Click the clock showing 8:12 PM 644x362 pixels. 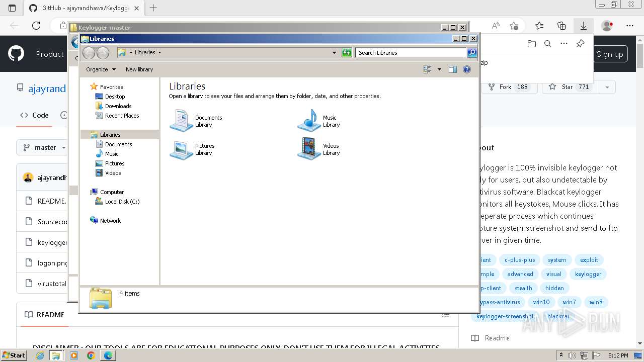coord(618,355)
